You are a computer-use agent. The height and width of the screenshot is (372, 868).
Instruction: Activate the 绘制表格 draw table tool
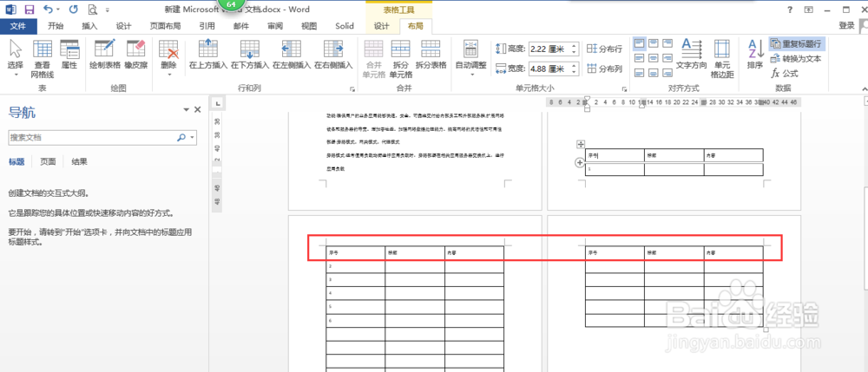[x=105, y=54]
